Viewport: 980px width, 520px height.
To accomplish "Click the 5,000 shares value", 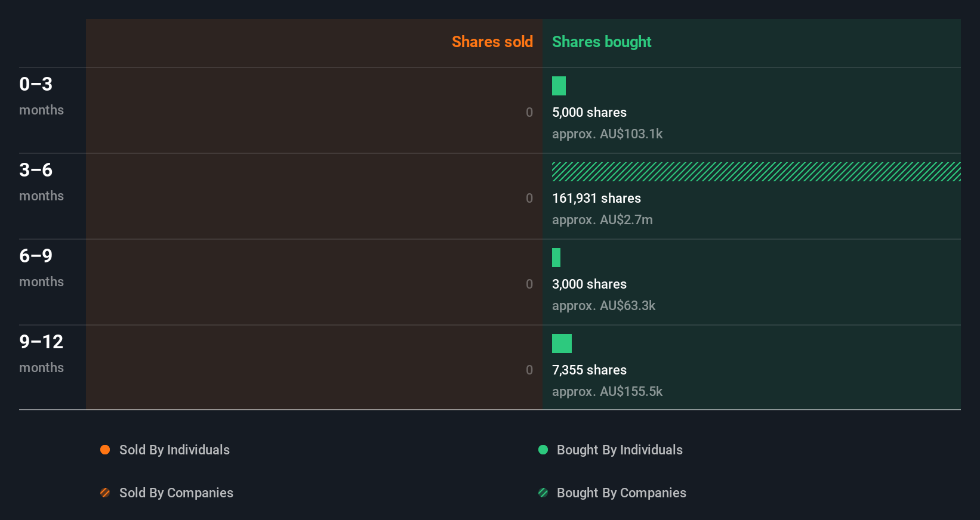I will pos(589,112).
